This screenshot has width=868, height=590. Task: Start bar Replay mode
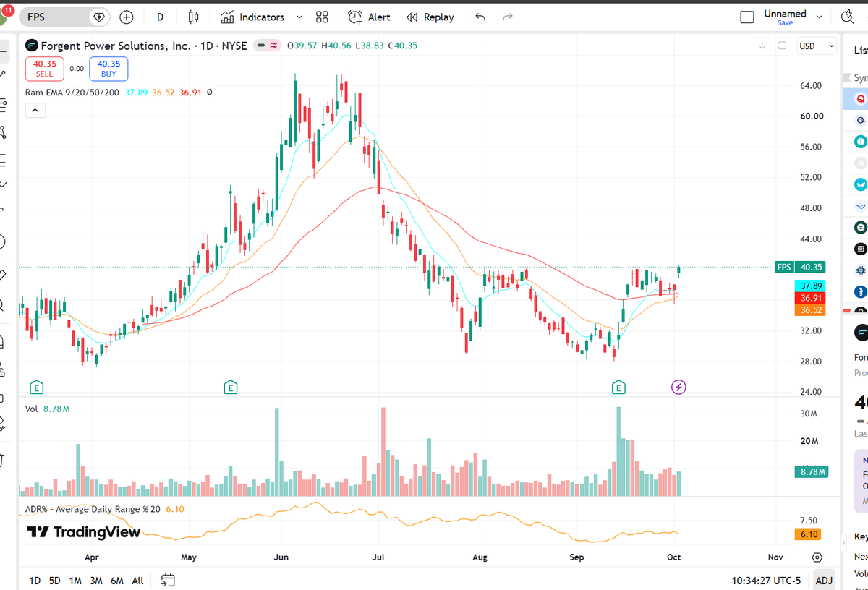click(x=430, y=17)
